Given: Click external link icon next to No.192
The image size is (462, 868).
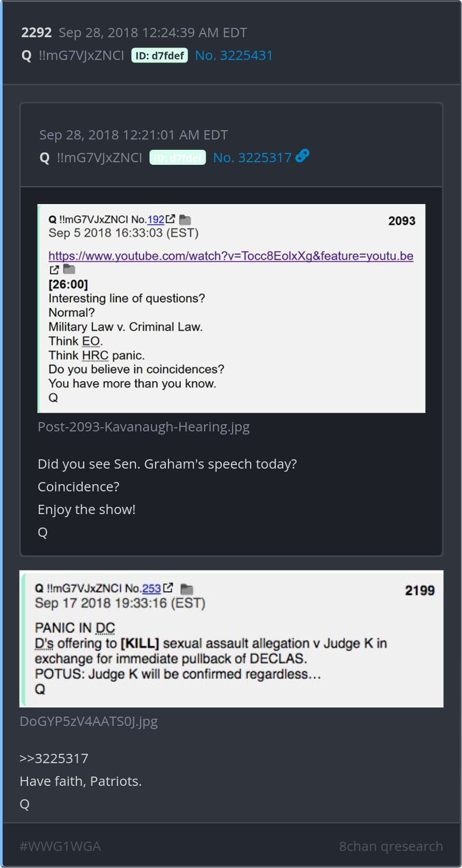Looking at the screenshot, I should pos(170,219).
